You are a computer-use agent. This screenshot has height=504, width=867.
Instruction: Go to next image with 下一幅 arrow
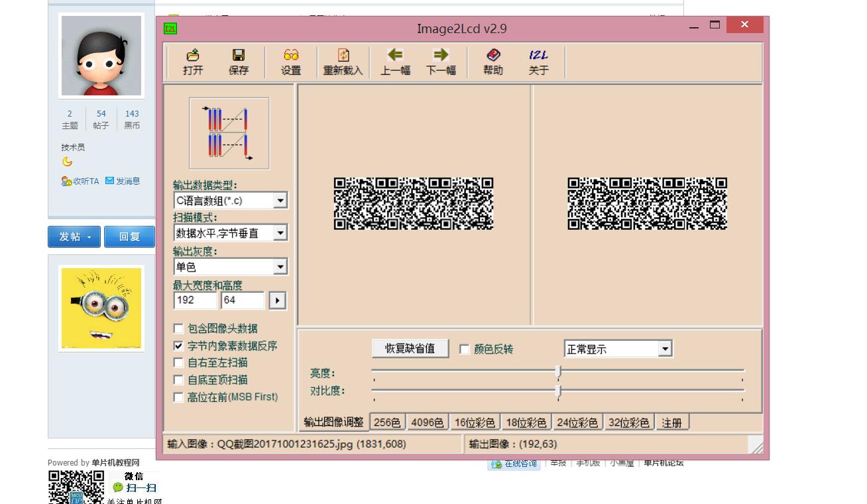441,62
